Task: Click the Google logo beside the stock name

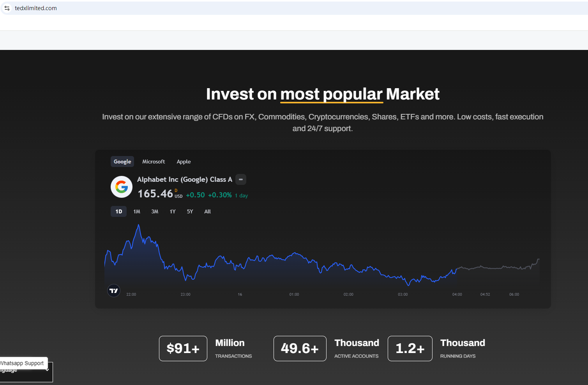Action: [x=122, y=187]
